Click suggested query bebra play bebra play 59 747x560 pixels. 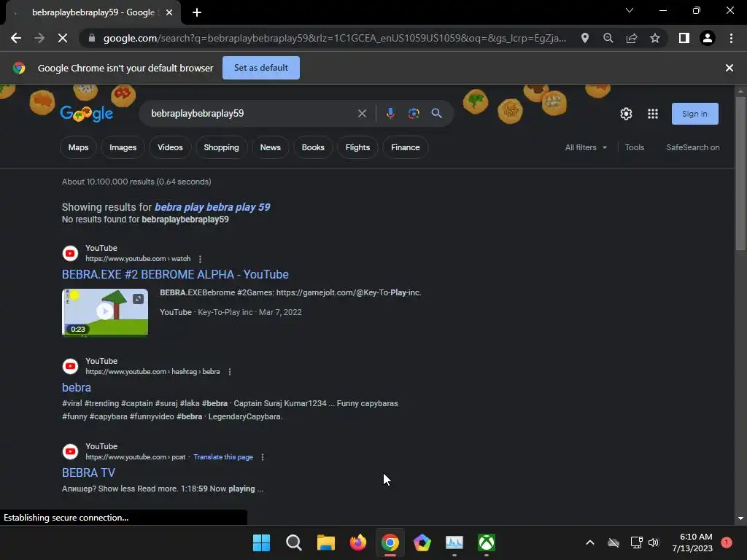click(212, 207)
